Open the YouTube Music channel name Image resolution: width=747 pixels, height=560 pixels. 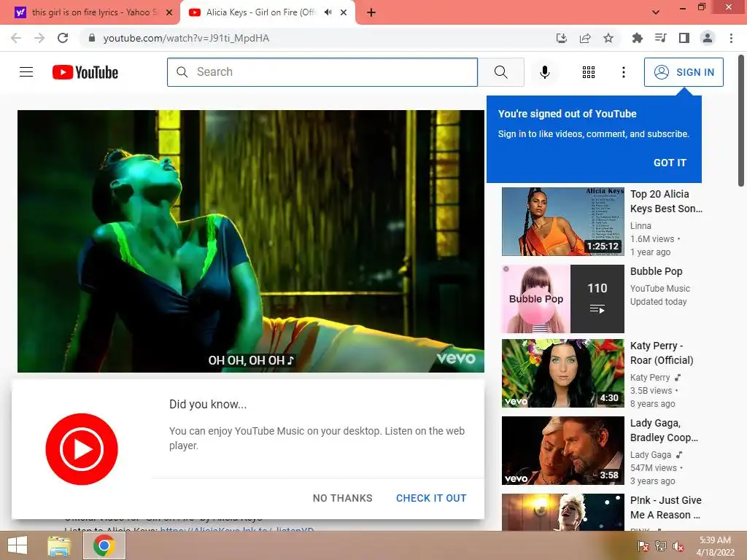659,289
